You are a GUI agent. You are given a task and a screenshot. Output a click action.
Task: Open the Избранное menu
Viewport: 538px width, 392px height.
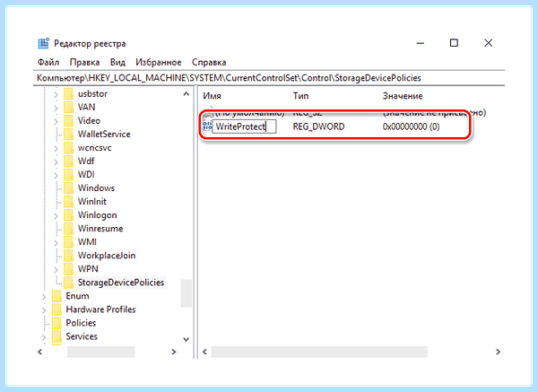[158, 62]
